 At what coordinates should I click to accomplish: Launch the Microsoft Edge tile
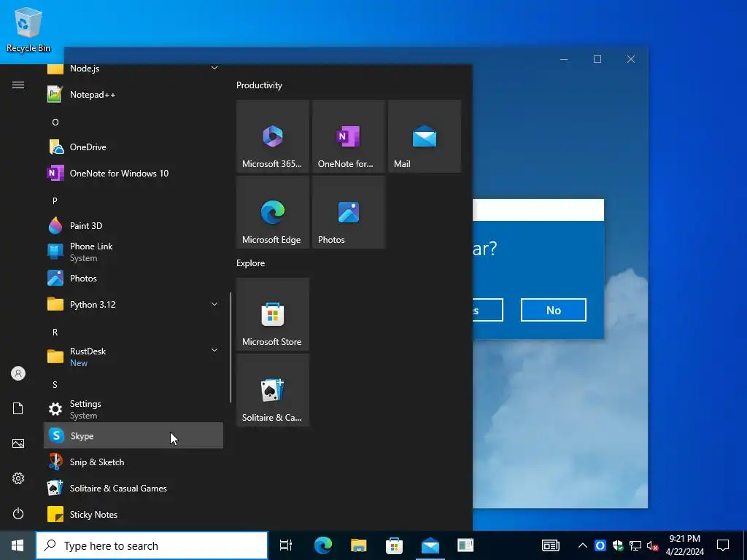[x=273, y=212]
